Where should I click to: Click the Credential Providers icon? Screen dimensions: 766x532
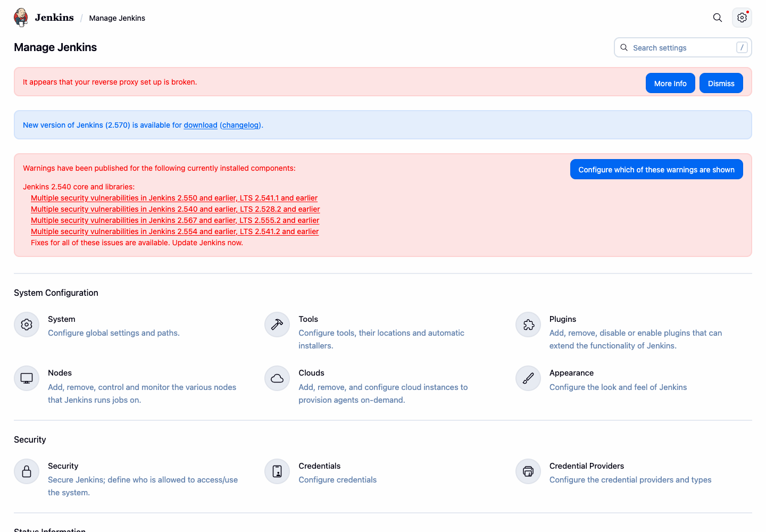coord(528,471)
